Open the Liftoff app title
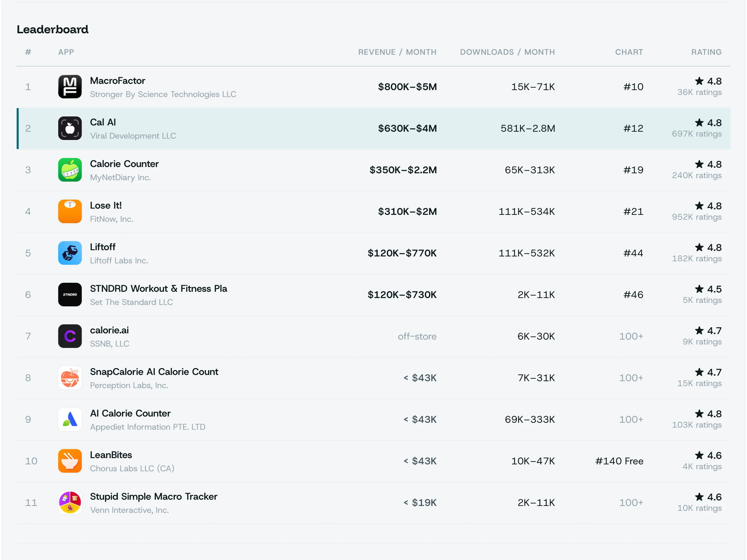Screen dimensions: 747x560 [103, 247]
